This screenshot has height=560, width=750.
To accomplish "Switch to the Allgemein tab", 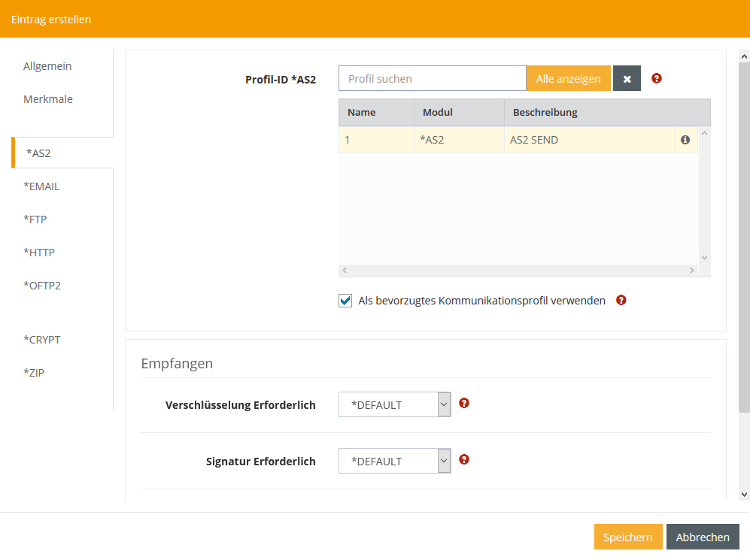I will (47, 66).
